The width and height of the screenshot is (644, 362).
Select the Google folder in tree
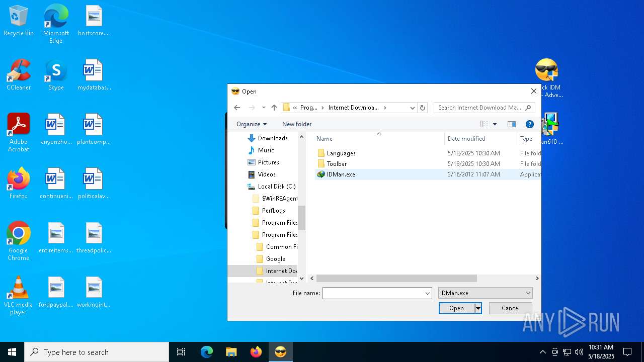click(x=276, y=259)
